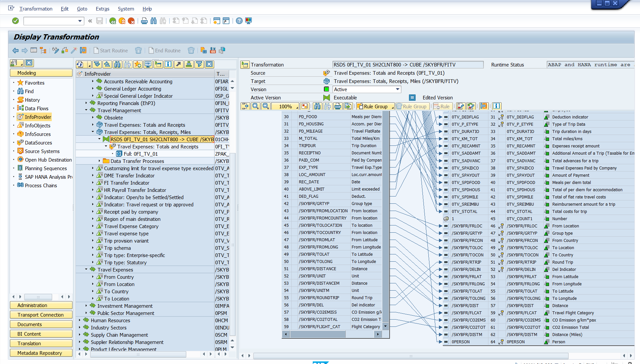Click the Add to Favorites star icon
Screen dimensions: 640x364
[138, 65]
